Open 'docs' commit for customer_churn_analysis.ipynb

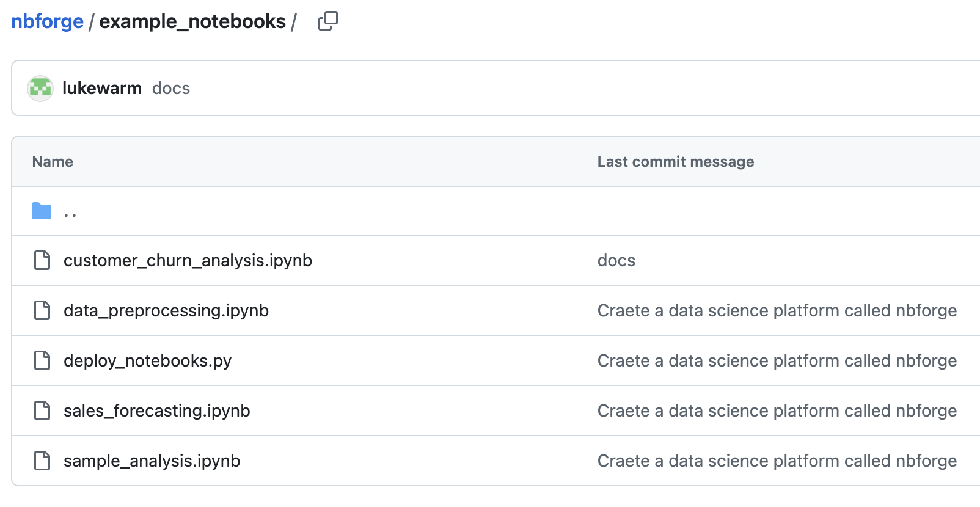click(x=616, y=260)
